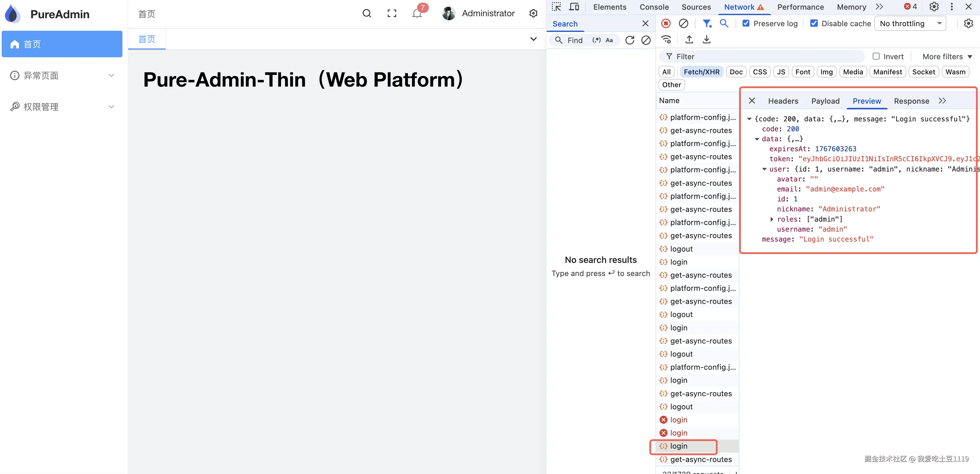Click the notification bell icon
The height and width of the screenshot is (474, 980).
click(417, 14)
